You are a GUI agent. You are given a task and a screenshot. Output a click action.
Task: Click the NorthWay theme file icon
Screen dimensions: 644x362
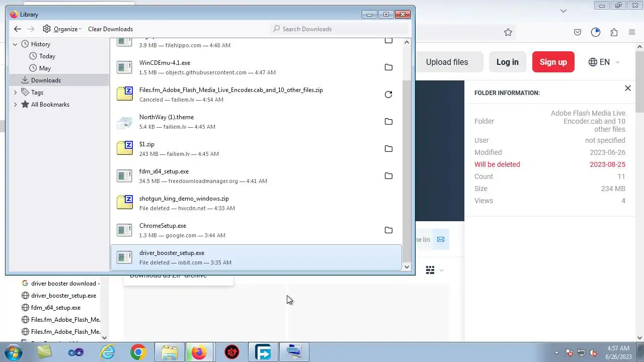[x=125, y=122]
